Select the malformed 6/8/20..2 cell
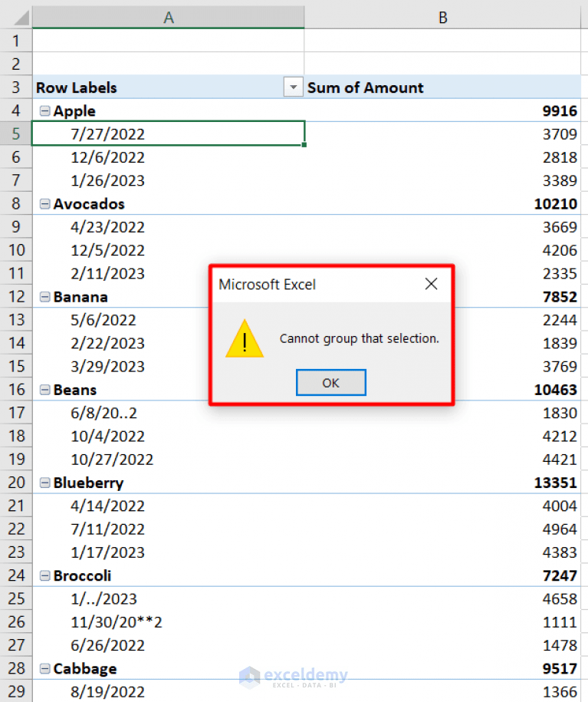588x702 pixels. pyautogui.click(x=168, y=413)
